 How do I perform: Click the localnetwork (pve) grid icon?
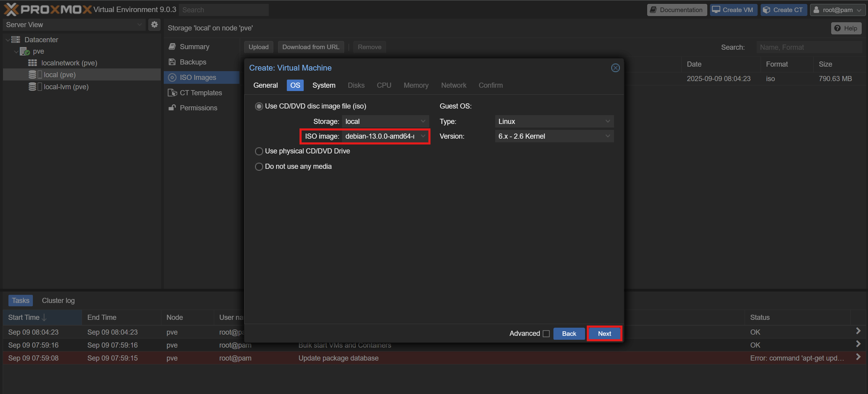(32, 63)
